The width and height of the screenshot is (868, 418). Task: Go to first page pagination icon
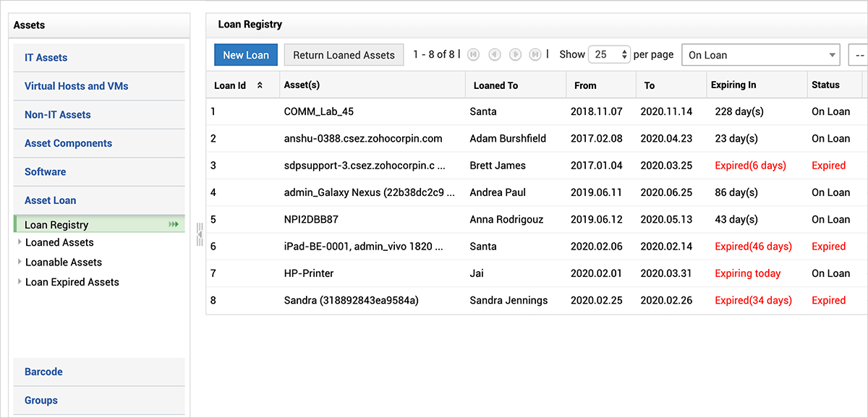(x=474, y=54)
